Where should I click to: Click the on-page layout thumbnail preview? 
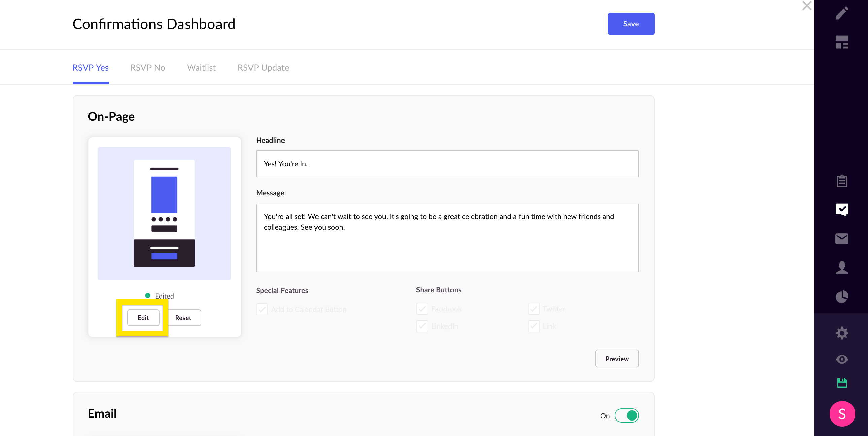coord(164,213)
